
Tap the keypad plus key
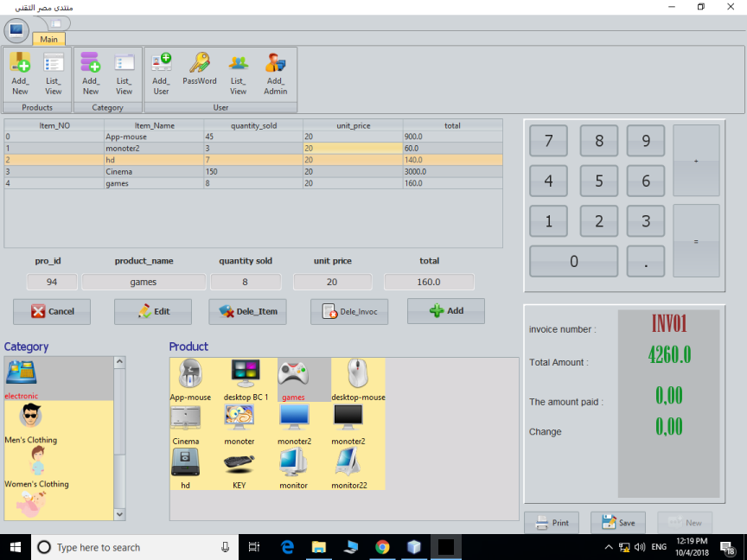tap(696, 161)
